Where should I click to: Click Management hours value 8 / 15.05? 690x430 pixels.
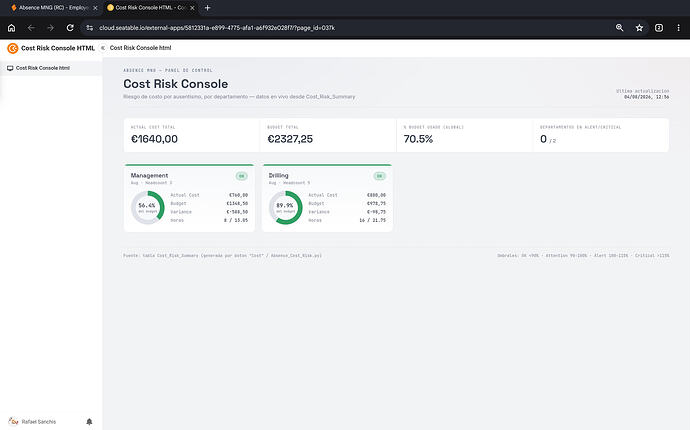(x=236, y=220)
